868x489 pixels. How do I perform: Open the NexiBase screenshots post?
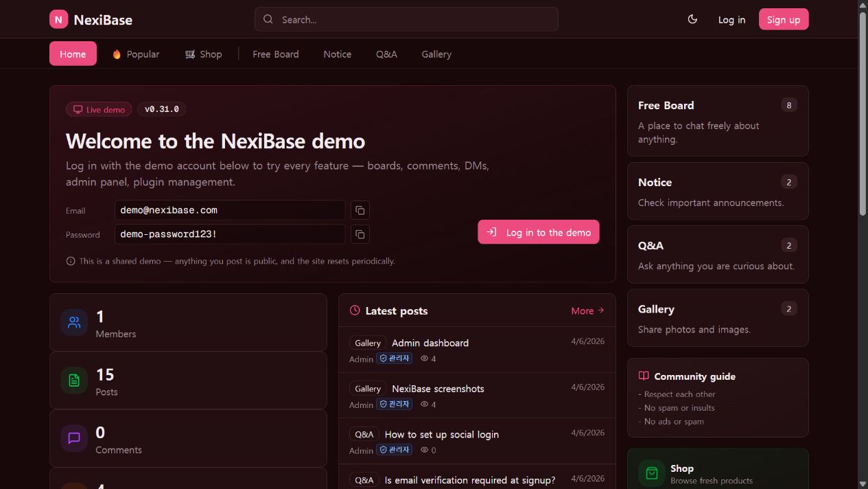pyautogui.click(x=438, y=389)
